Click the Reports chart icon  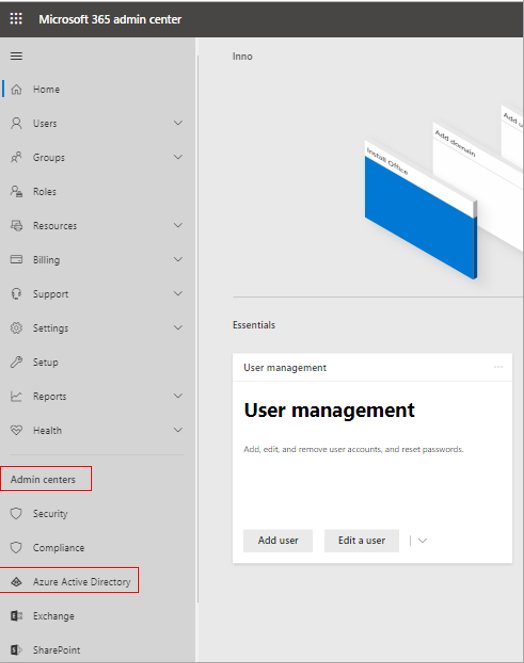tap(16, 396)
